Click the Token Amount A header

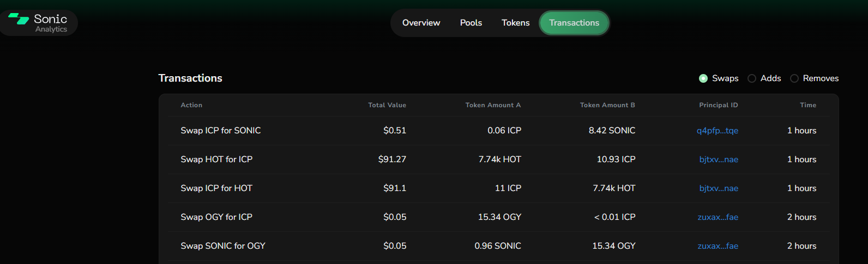493,105
